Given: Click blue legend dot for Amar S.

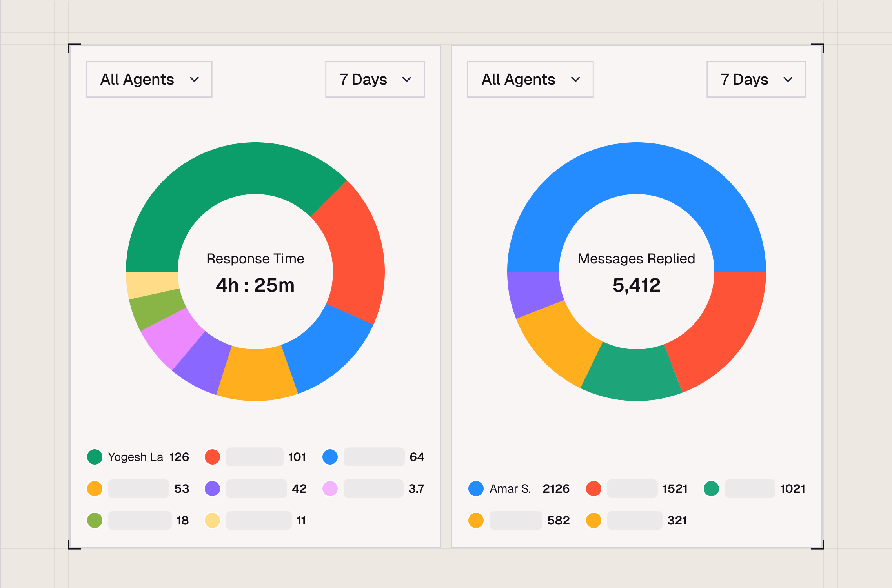Looking at the screenshot, I should point(476,488).
